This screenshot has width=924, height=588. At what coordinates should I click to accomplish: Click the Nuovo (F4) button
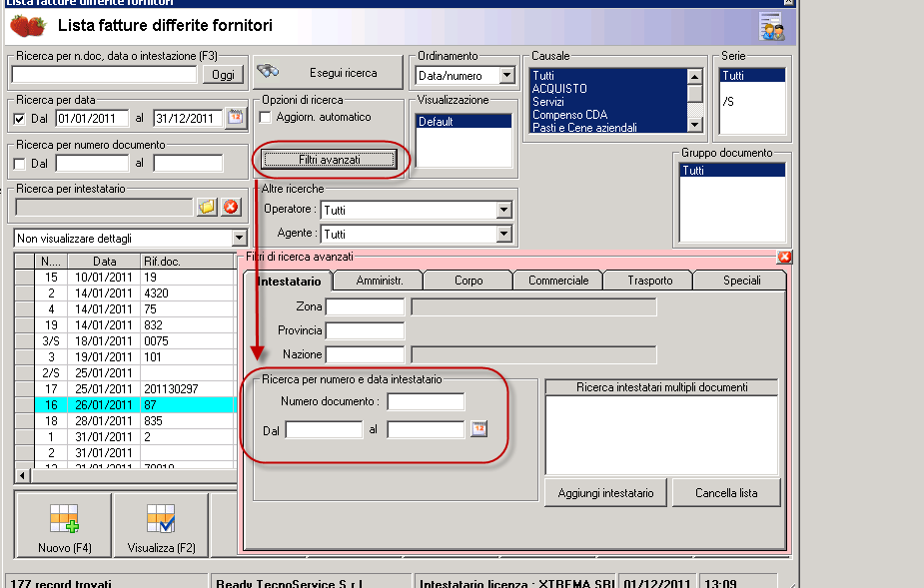[64, 525]
